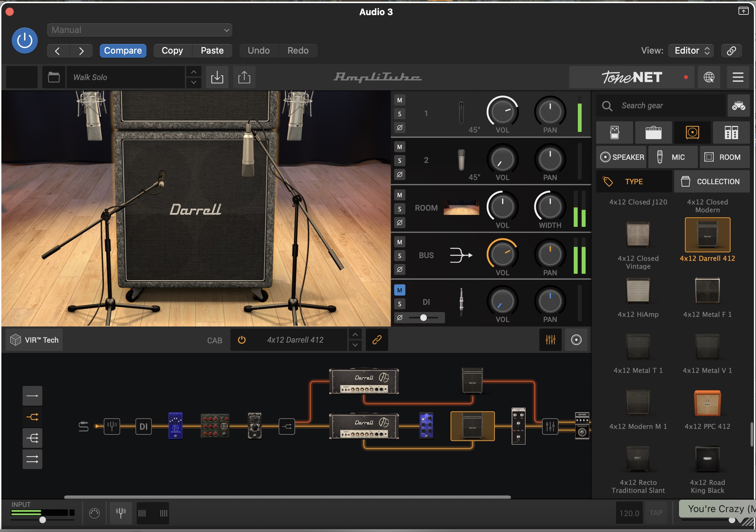Toggle the plugin power button
The height and width of the screenshot is (532, 756).
click(24, 41)
